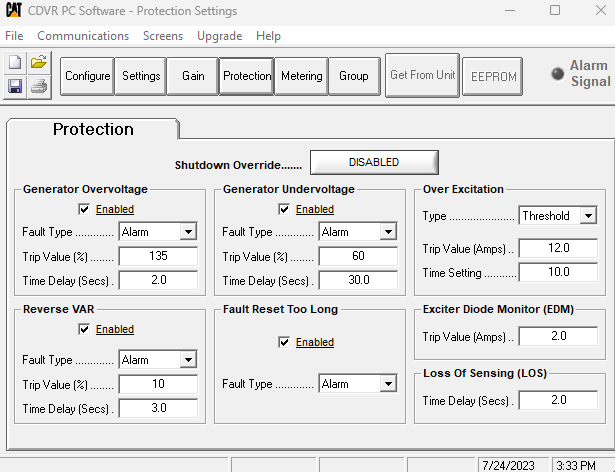
Task: Open the Upgrade menu
Action: [x=219, y=35]
